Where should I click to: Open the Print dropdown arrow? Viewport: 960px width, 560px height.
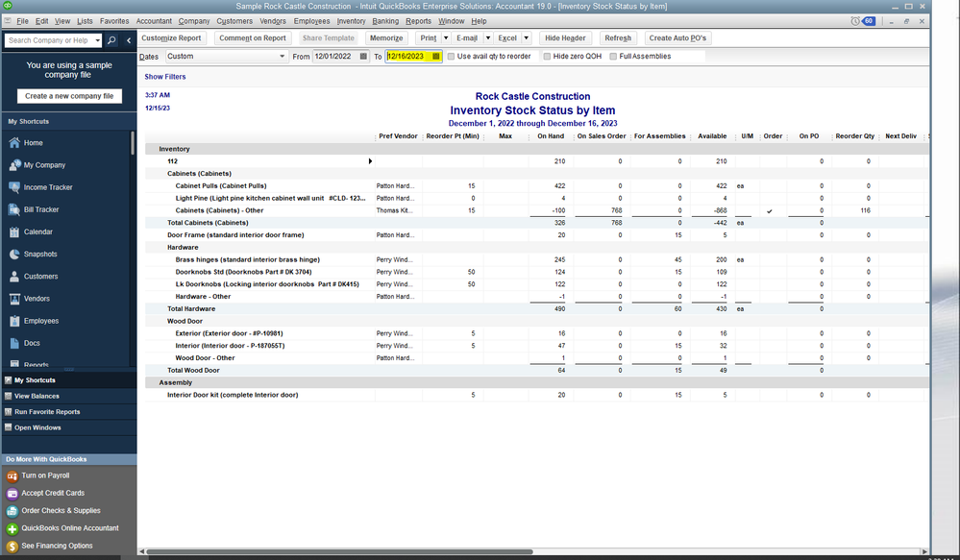[x=446, y=38]
